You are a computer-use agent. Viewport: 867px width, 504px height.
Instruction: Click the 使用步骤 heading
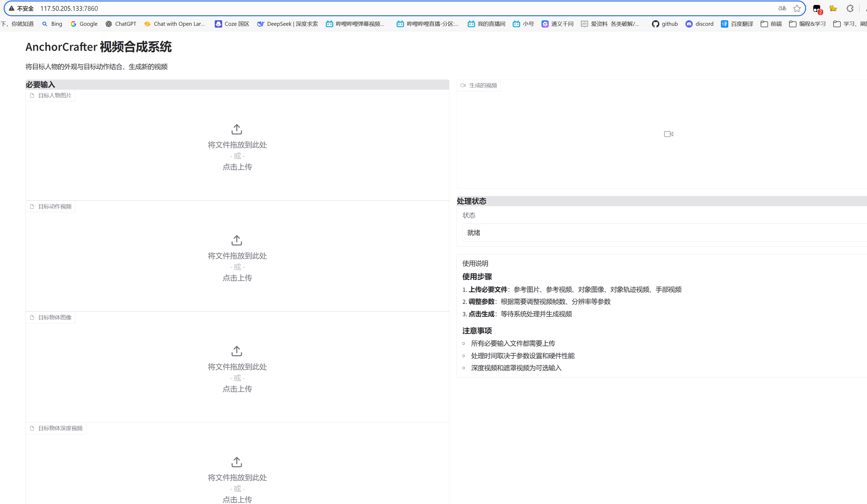pos(477,277)
